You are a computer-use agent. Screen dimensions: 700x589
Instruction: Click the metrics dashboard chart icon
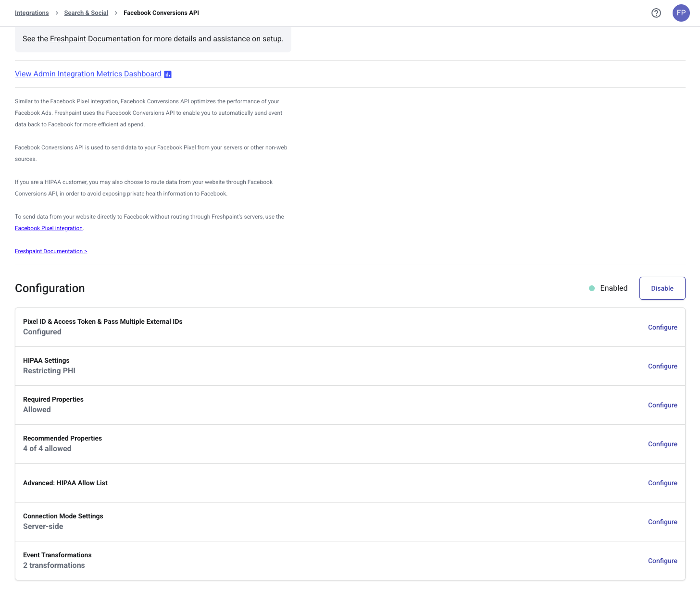[x=168, y=74]
